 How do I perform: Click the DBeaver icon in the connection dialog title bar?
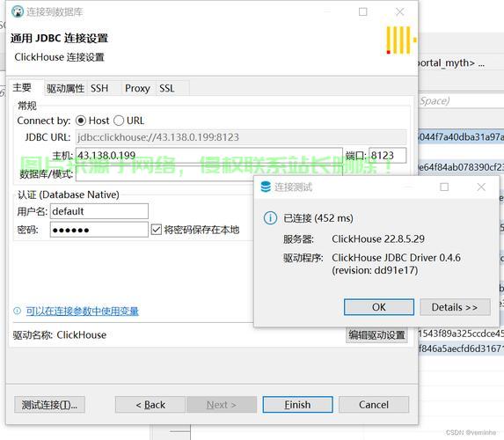tap(18, 12)
